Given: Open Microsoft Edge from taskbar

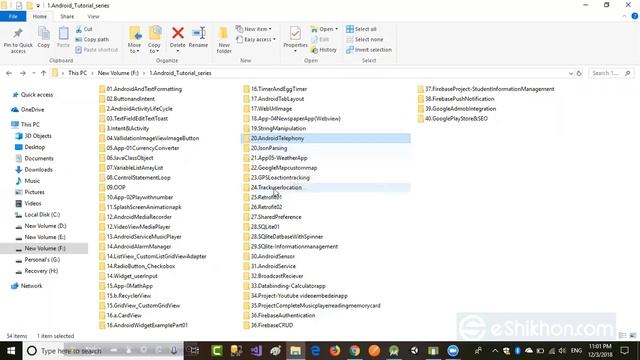Looking at the screenshot, I should pos(316,351).
